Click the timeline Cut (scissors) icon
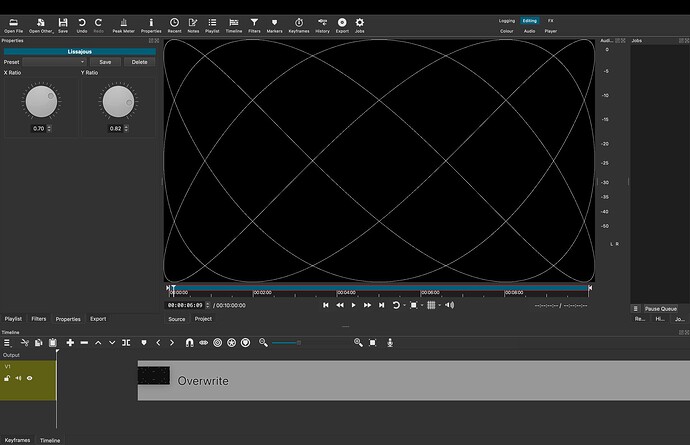 coord(25,342)
